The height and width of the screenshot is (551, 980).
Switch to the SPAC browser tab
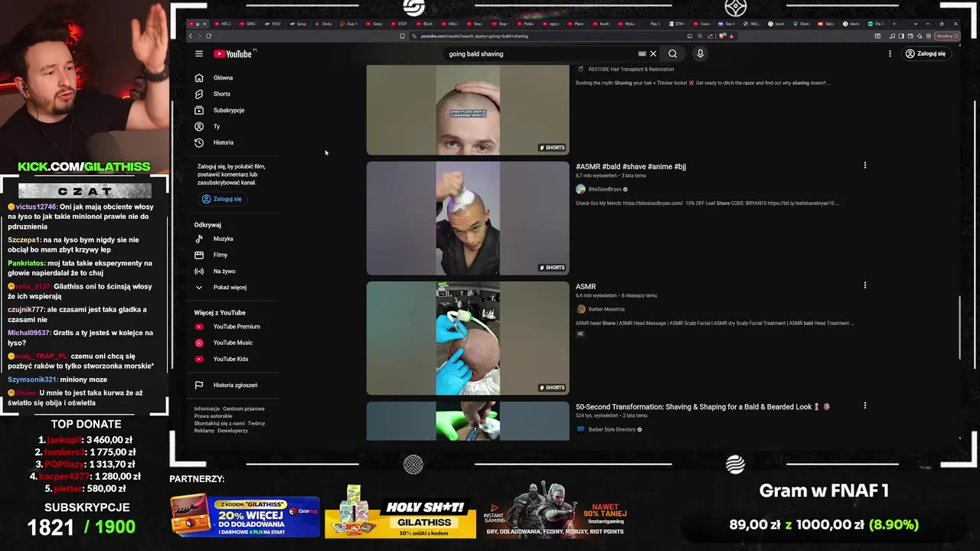click(x=247, y=24)
